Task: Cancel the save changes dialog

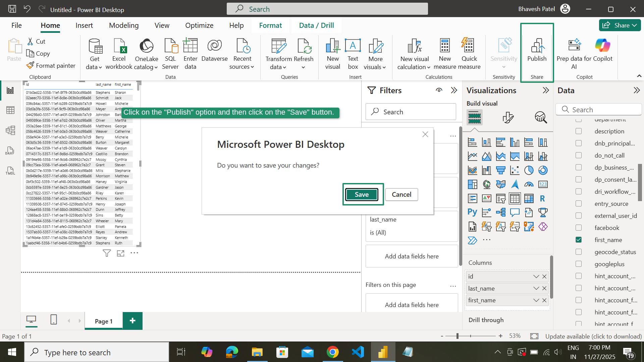Action: point(401,194)
